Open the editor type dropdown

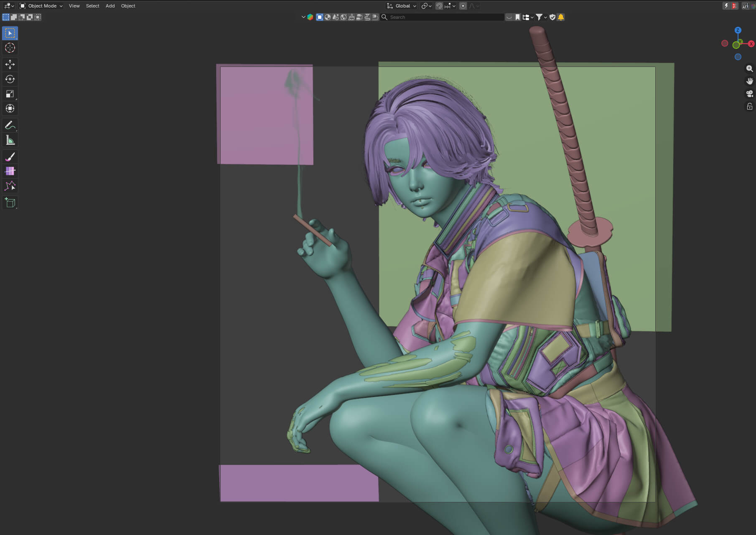tap(9, 6)
